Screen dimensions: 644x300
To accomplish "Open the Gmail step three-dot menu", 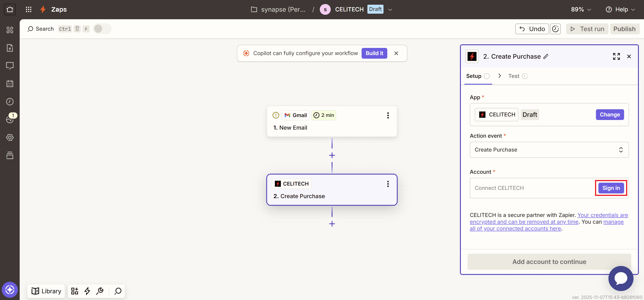I will (388, 115).
